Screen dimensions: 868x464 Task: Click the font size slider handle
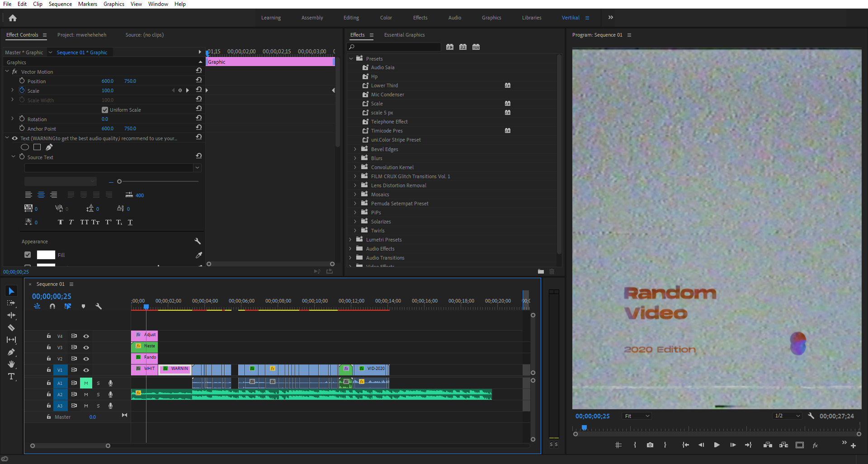pos(119,181)
